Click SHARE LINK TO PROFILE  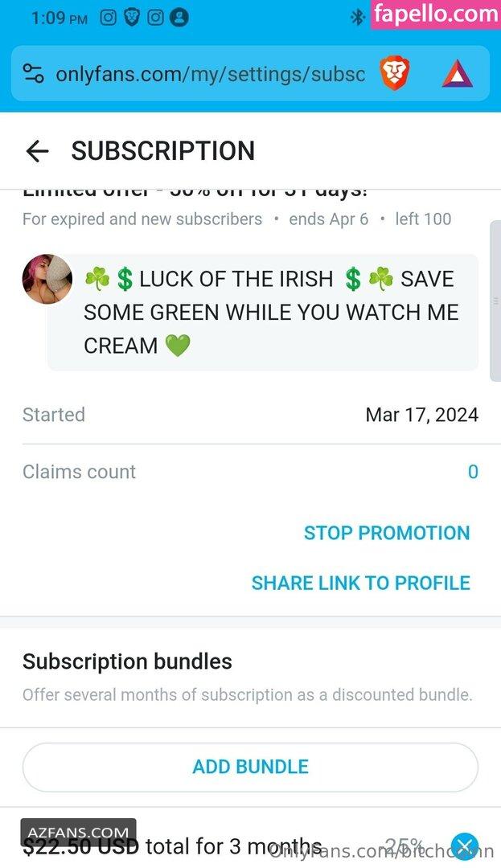pos(360,583)
